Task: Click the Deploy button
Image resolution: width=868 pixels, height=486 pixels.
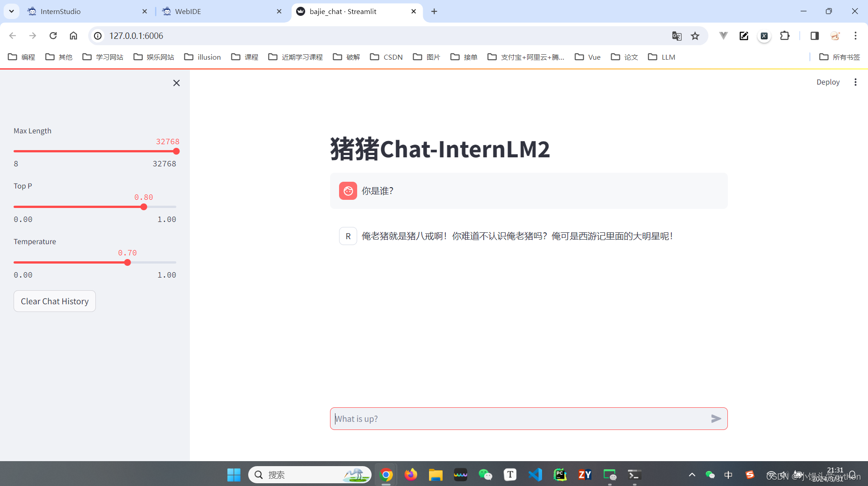Action: point(828,82)
